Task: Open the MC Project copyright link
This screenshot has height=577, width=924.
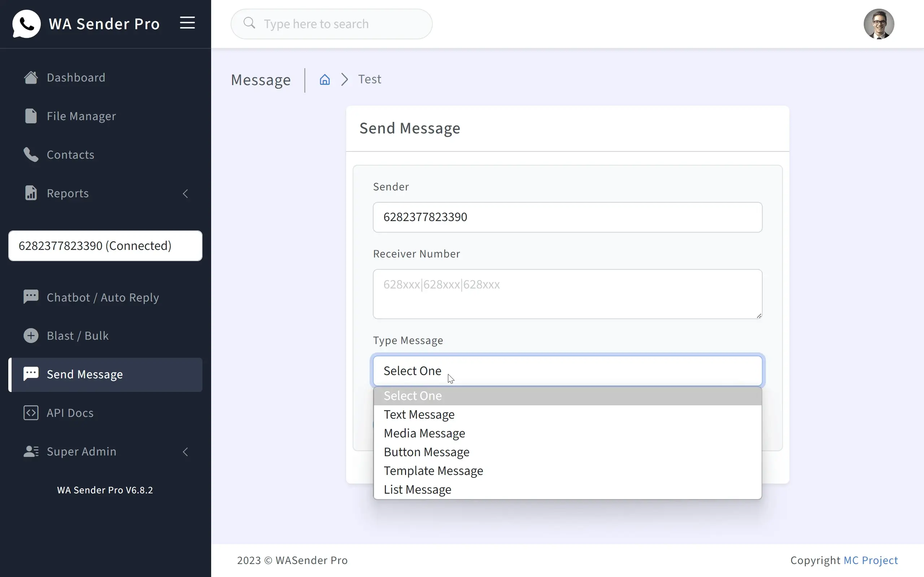Action: (x=871, y=560)
